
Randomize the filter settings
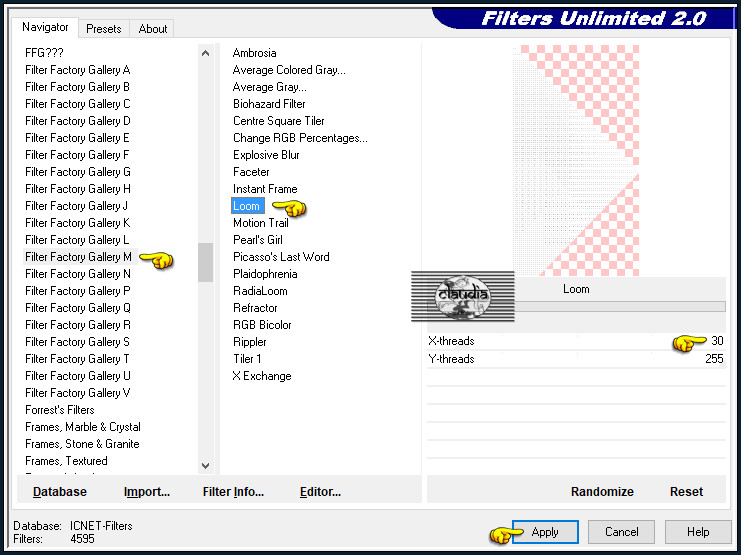click(602, 492)
